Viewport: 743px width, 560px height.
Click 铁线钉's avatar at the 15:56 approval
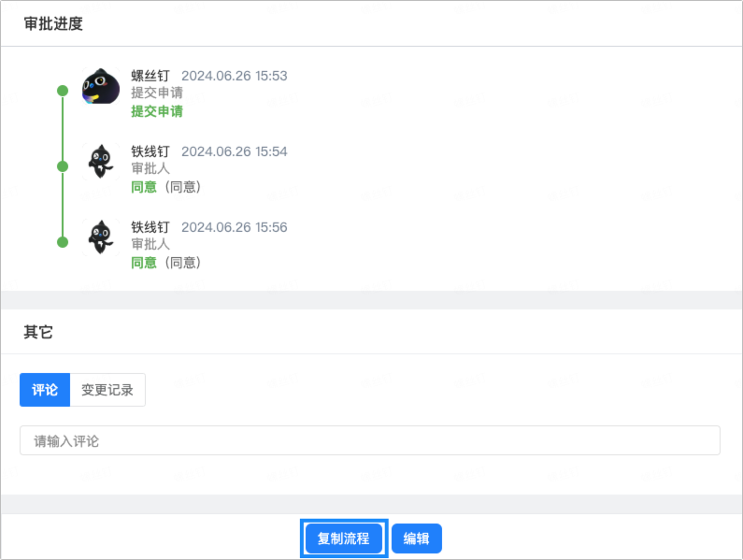pyautogui.click(x=101, y=237)
